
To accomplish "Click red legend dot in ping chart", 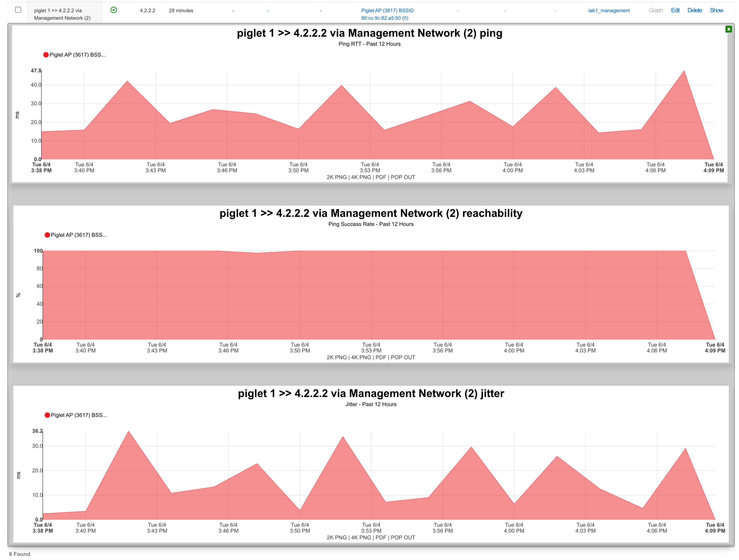I will (46, 55).
